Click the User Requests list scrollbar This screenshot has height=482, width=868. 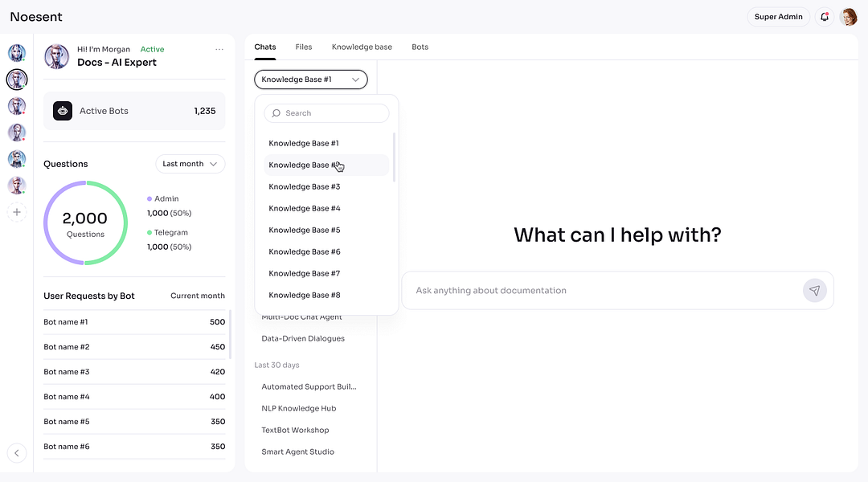(x=230, y=334)
